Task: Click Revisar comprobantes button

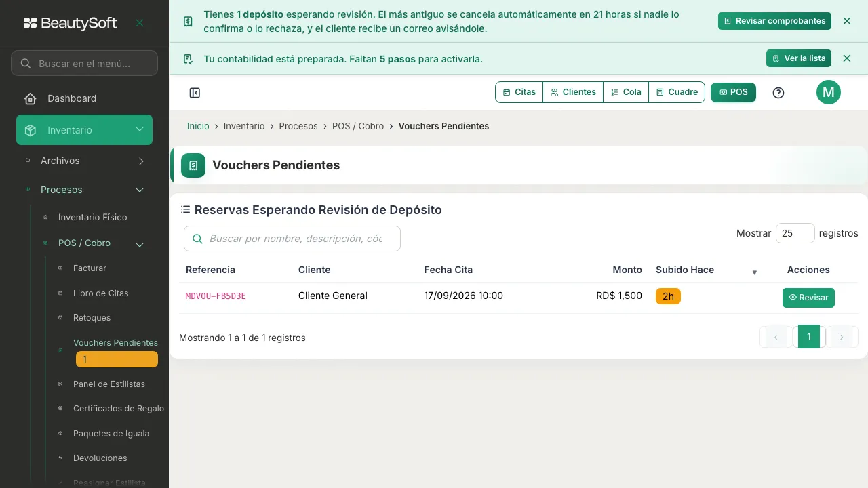Action: point(774,21)
